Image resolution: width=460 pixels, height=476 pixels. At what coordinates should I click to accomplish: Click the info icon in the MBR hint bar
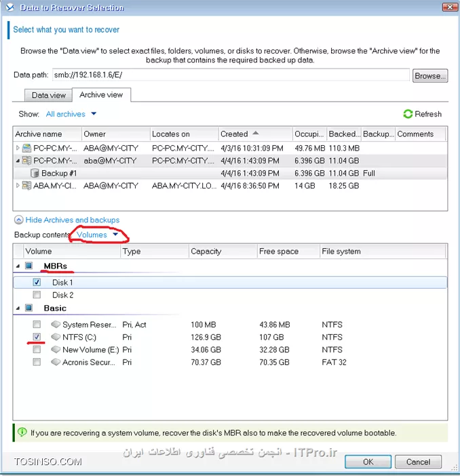click(22, 432)
